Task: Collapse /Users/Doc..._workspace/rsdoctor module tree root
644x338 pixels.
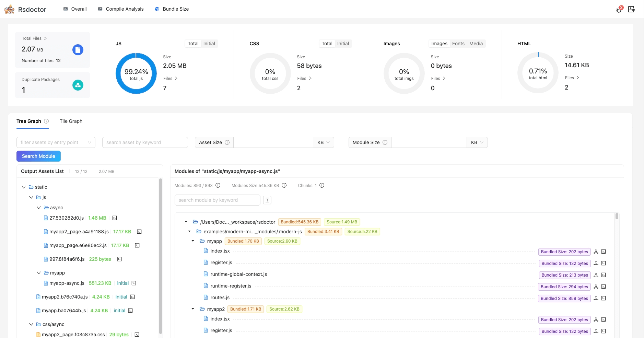Action: [x=186, y=222]
